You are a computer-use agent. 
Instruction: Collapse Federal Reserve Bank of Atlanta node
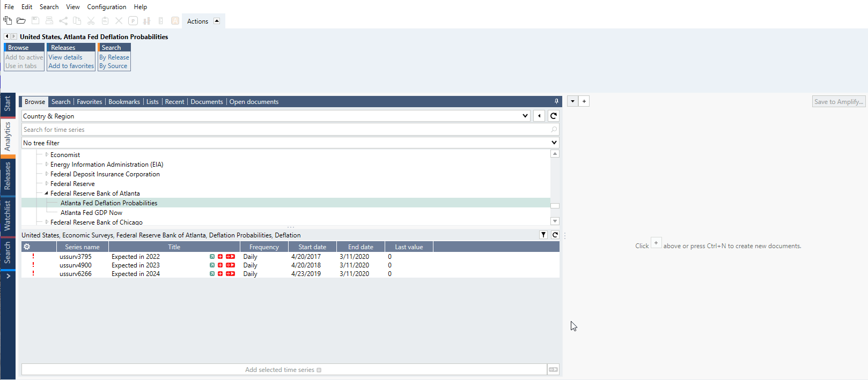[x=46, y=193]
